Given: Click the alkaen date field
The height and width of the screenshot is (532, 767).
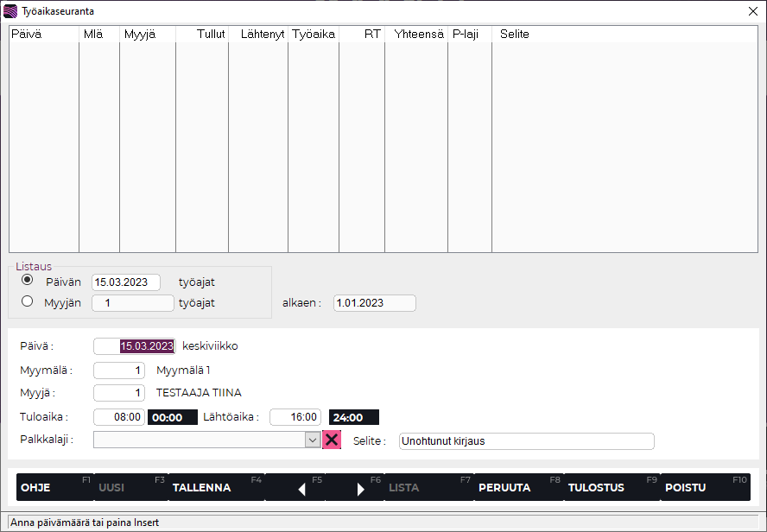Looking at the screenshot, I should (x=374, y=303).
